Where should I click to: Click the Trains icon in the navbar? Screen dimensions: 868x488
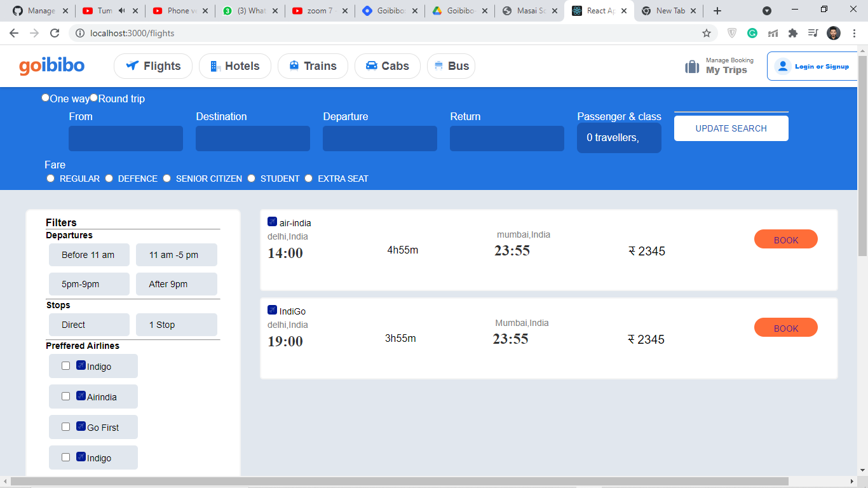(x=294, y=65)
